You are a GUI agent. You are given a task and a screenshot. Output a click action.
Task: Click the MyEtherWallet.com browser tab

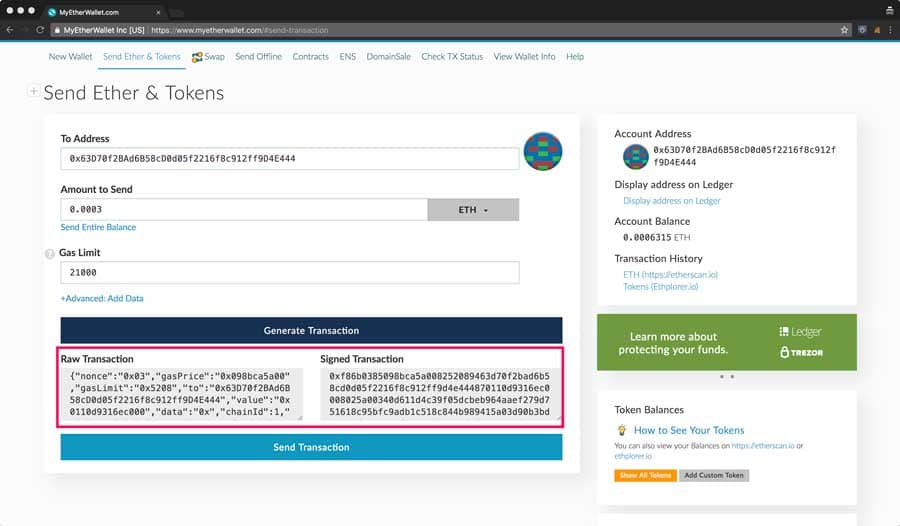point(103,12)
